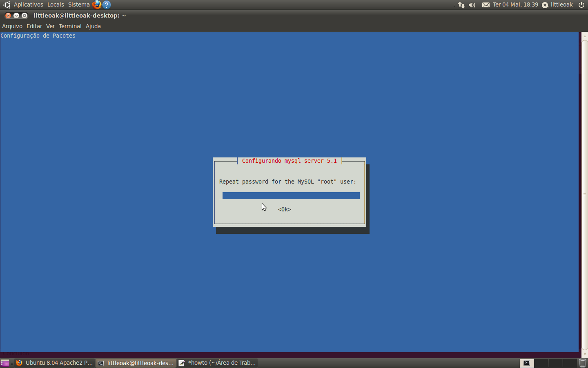This screenshot has width=588, height=368.
Task: Focus the MySQL root password input field
Action: click(x=290, y=195)
